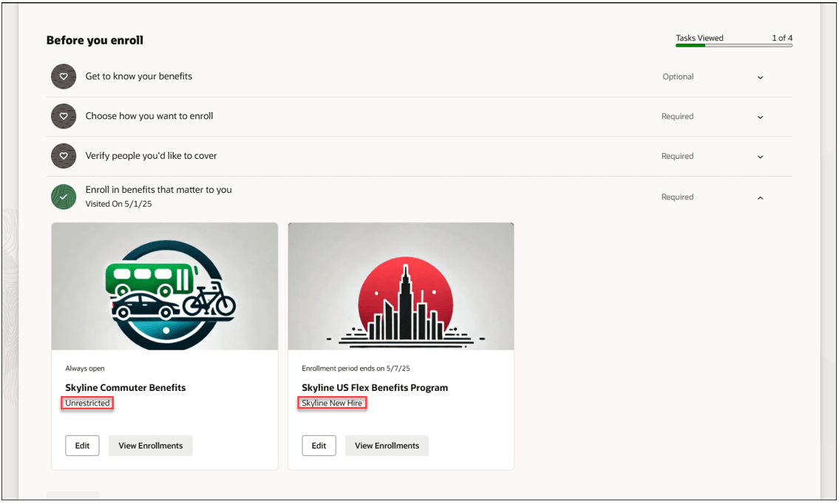Click the heart icon beside Choose how you want to enroll
The height and width of the screenshot is (504, 839).
64,116
